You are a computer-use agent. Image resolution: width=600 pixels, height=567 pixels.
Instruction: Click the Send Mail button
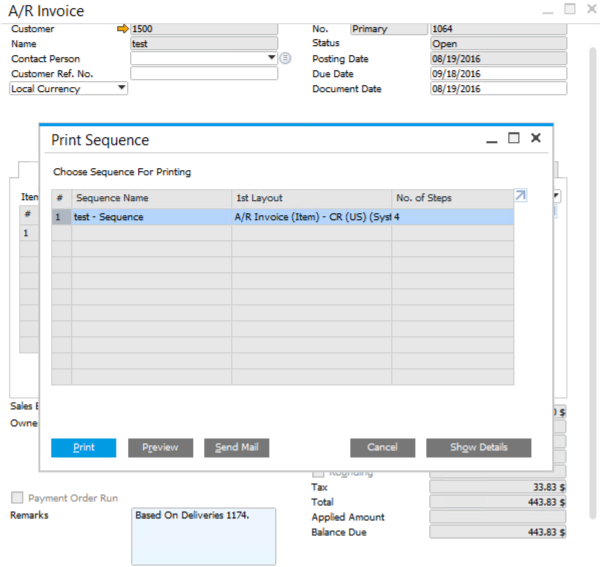coord(236,448)
